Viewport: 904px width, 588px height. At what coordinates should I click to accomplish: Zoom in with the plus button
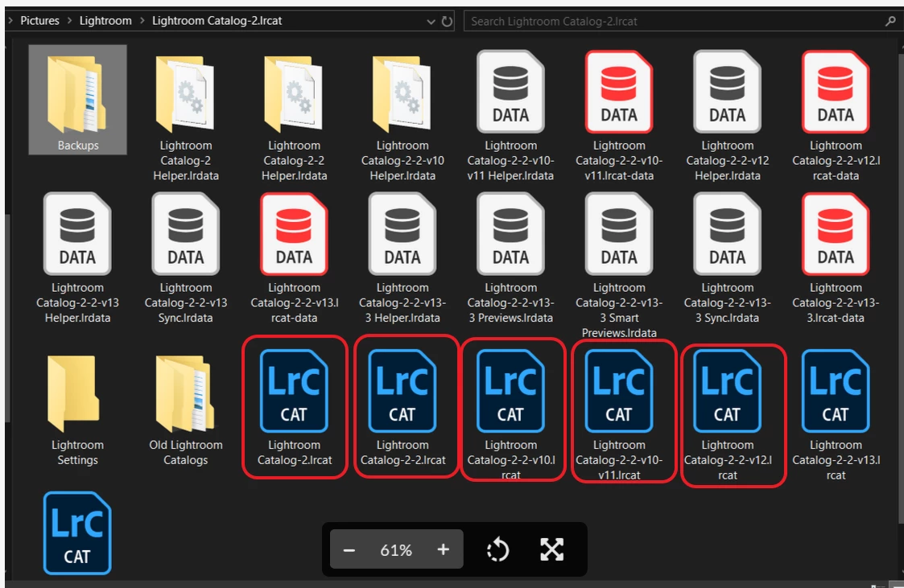[x=443, y=549]
